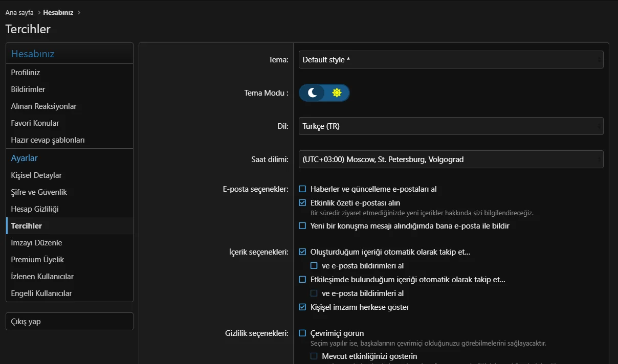Open the Dil language dropdown

(451, 126)
